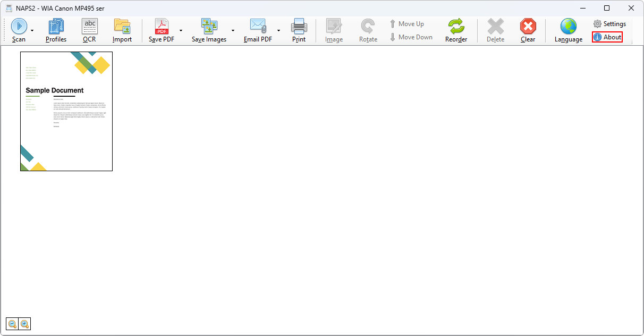Open the Profiles manager
This screenshot has height=336, width=644.
(56, 30)
